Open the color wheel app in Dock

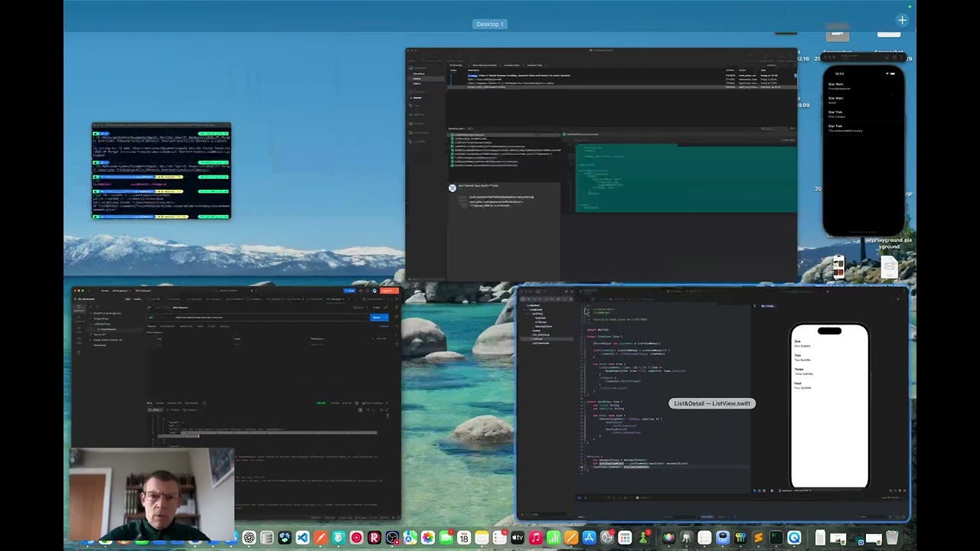[x=669, y=538]
